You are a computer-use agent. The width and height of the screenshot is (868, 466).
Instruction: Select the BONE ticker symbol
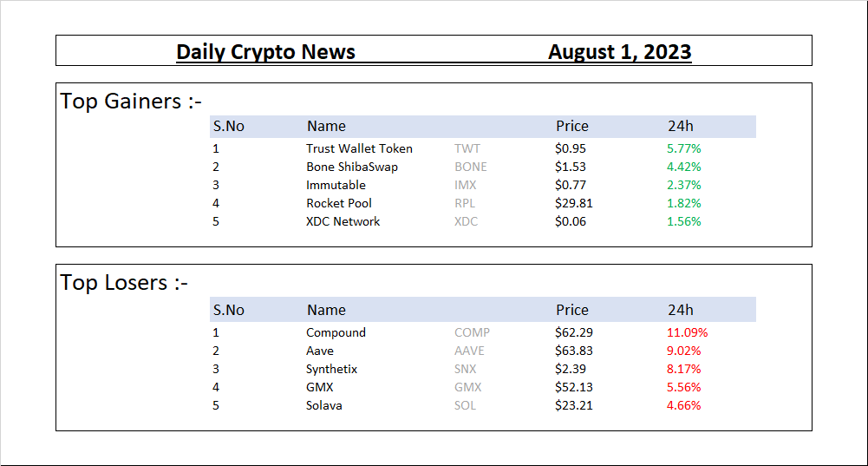tap(471, 167)
